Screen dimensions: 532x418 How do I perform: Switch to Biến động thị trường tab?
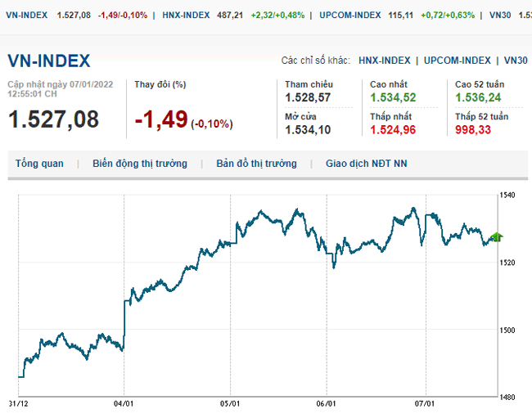coord(140,164)
